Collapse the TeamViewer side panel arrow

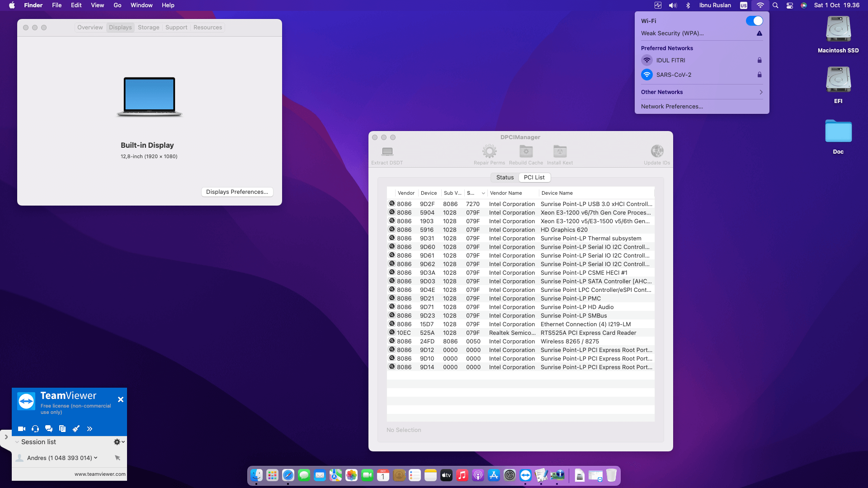(6, 437)
